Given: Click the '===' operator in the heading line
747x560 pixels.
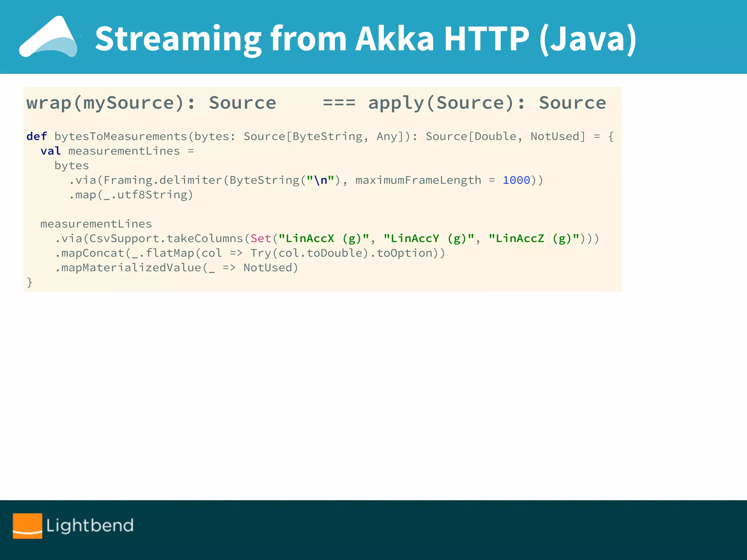Looking at the screenshot, I should click(339, 103).
